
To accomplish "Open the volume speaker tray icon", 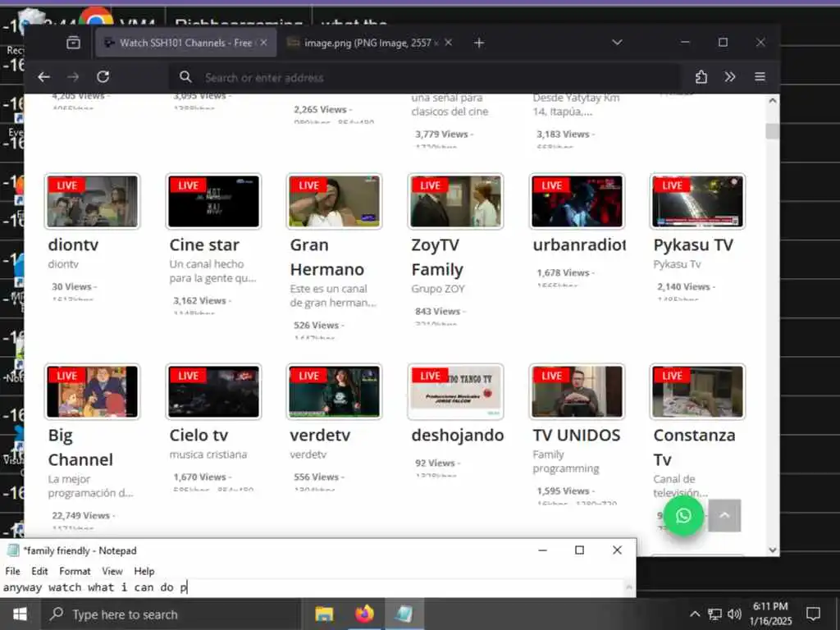I will (x=734, y=614).
